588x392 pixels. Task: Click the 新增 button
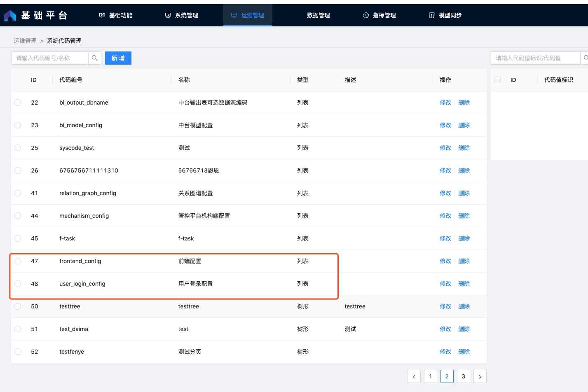coord(118,58)
